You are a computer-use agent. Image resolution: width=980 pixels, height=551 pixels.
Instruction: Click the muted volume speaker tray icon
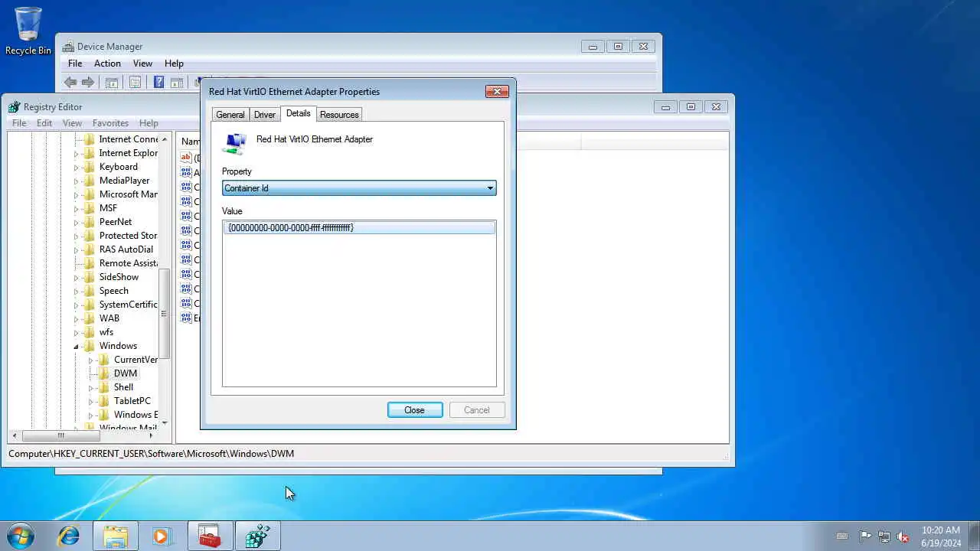tap(903, 536)
